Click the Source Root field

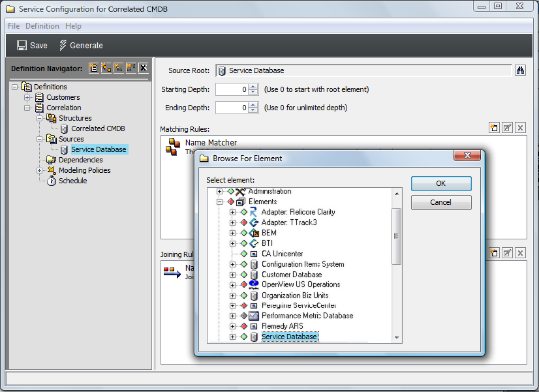363,70
